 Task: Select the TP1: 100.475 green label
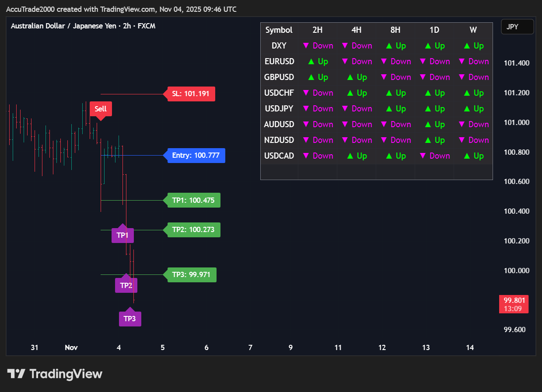point(193,201)
